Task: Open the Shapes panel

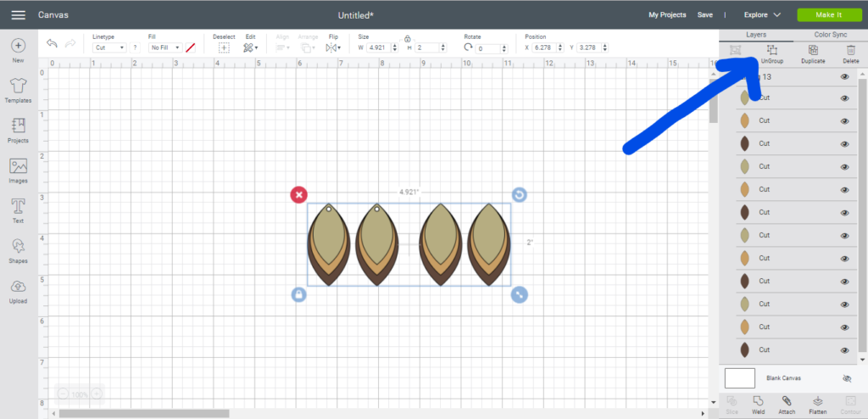Action: pos(19,250)
